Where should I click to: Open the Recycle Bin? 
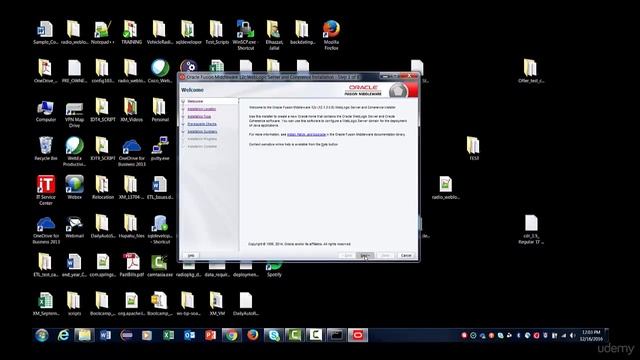pyautogui.click(x=45, y=149)
